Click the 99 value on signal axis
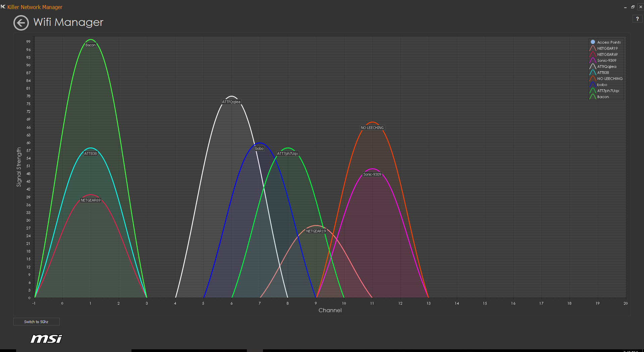 tap(28, 42)
